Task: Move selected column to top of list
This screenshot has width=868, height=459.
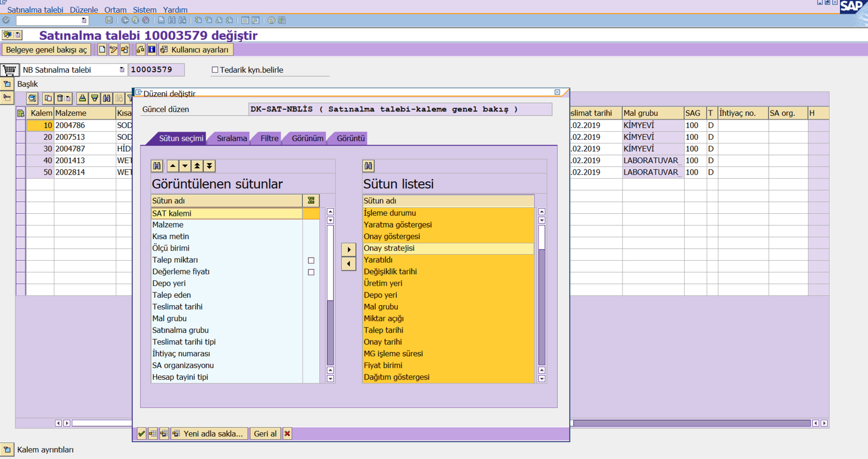Action: pos(197,166)
